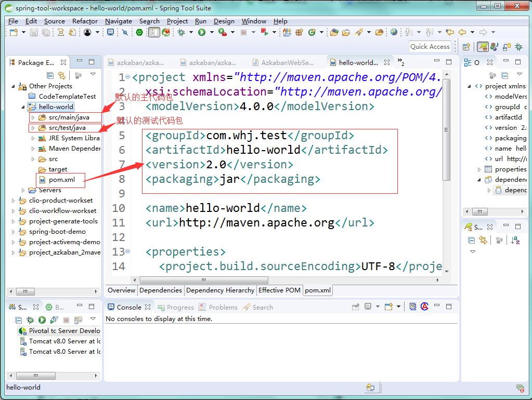The height and width of the screenshot is (400, 532).
Task: Open the Window menu
Action: [x=254, y=21]
